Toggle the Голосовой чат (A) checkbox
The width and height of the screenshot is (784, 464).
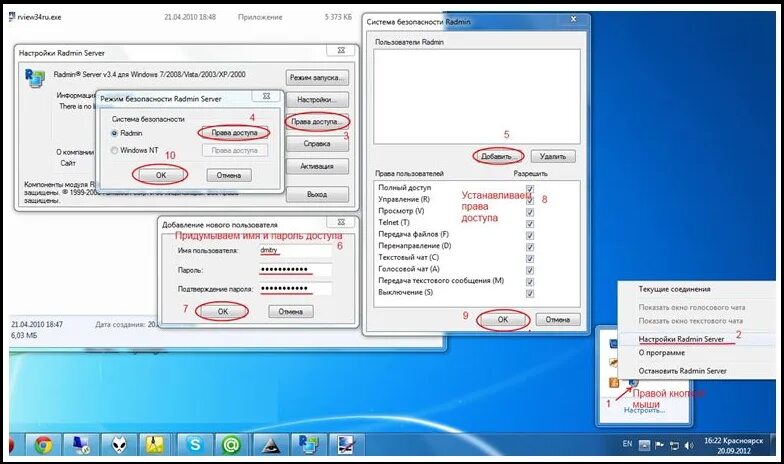pos(530,270)
